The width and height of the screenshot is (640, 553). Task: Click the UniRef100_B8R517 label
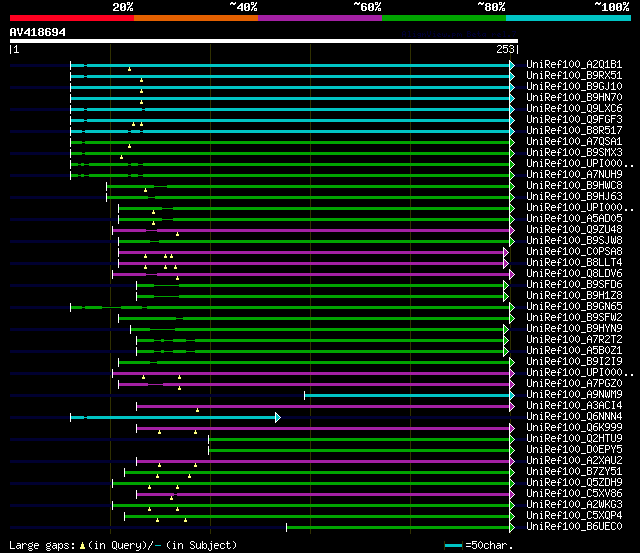[x=574, y=131]
